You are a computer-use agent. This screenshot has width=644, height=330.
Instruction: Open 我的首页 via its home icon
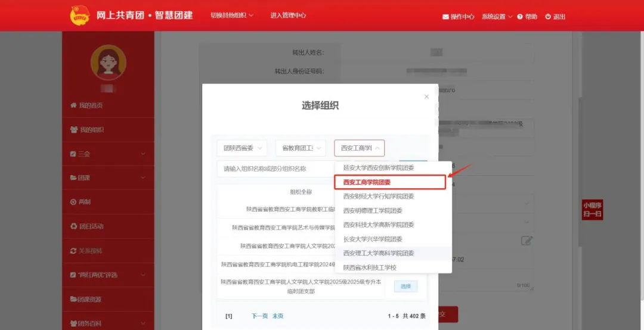click(73, 105)
